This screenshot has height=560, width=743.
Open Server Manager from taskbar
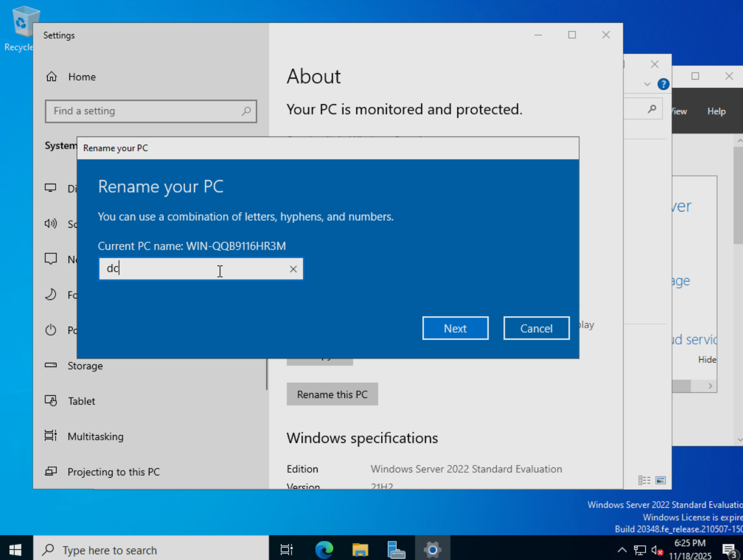[x=396, y=549]
